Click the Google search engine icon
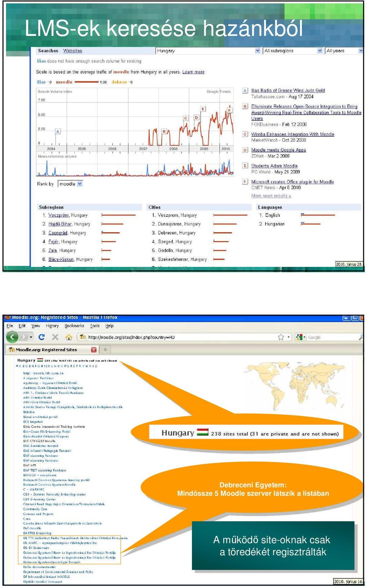 299,337
